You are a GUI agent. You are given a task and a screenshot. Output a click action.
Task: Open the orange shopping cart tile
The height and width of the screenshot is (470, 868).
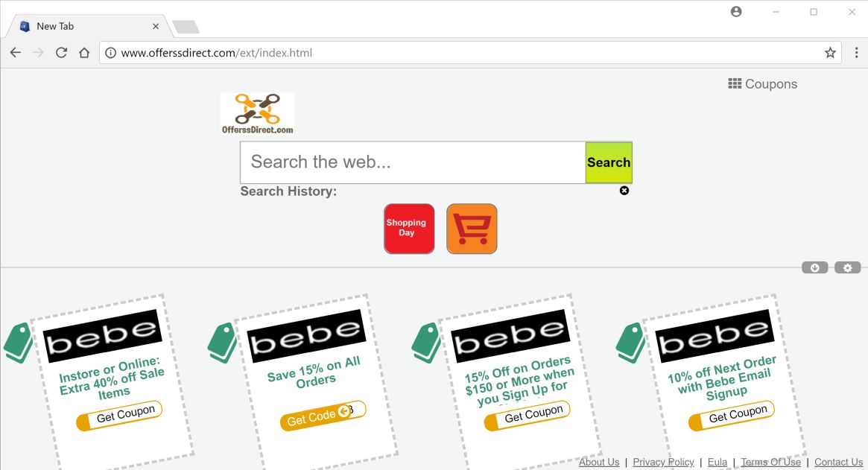tap(472, 229)
